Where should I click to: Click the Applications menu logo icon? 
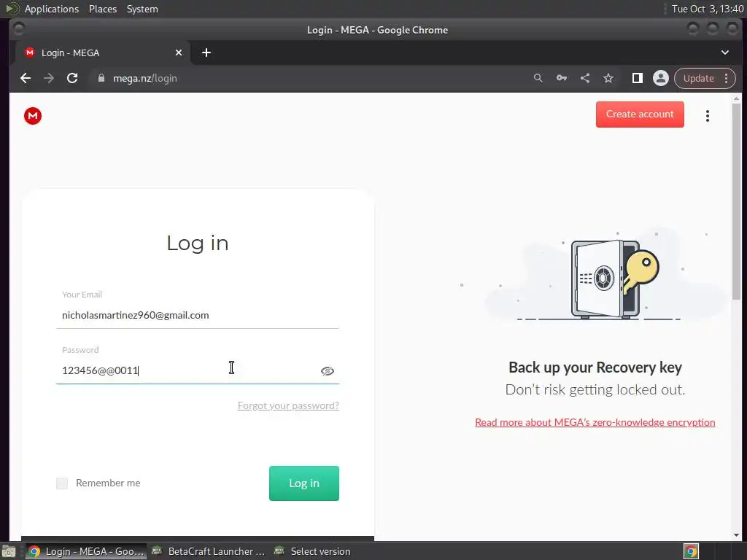coord(12,9)
